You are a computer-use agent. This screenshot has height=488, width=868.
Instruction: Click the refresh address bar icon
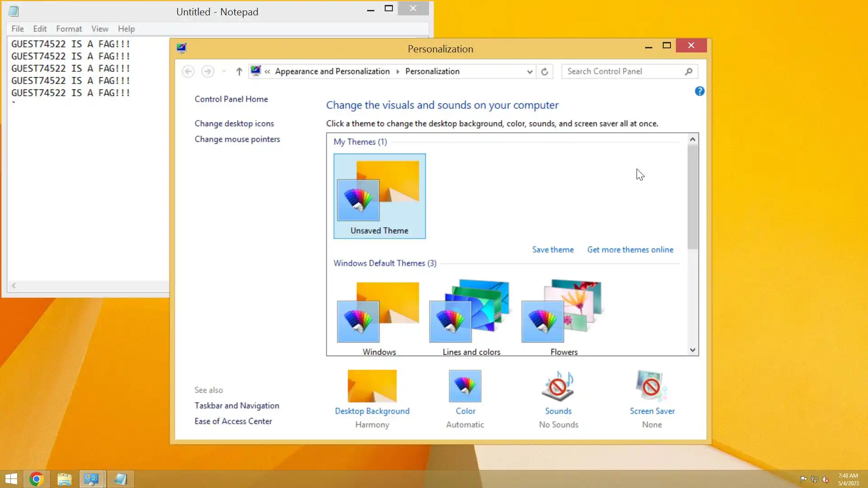pyautogui.click(x=544, y=71)
